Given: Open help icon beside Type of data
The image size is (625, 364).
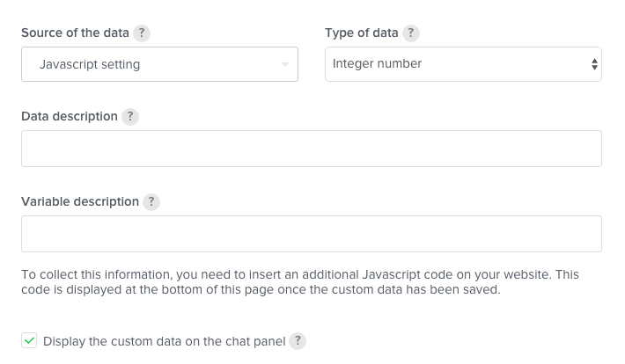Looking at the screenshot, I should click(410, 33).
